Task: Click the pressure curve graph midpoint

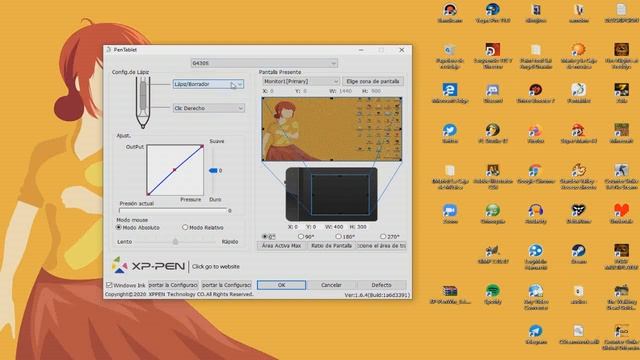Action: pyautogui.click(x=175, y=169)
